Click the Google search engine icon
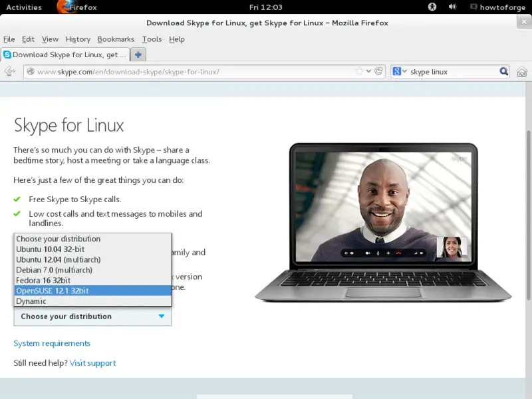 (x=398, y=71)
